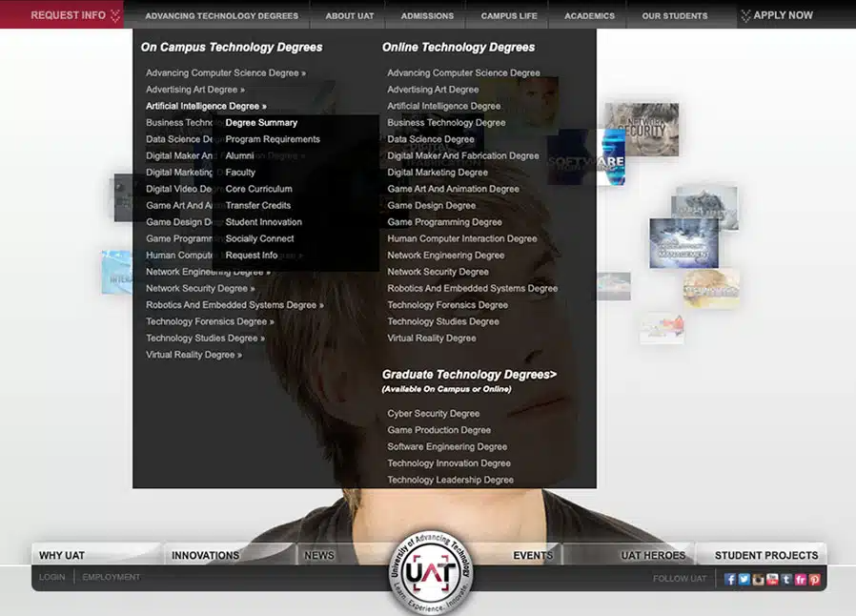Open the YouTube social icon

772,579
